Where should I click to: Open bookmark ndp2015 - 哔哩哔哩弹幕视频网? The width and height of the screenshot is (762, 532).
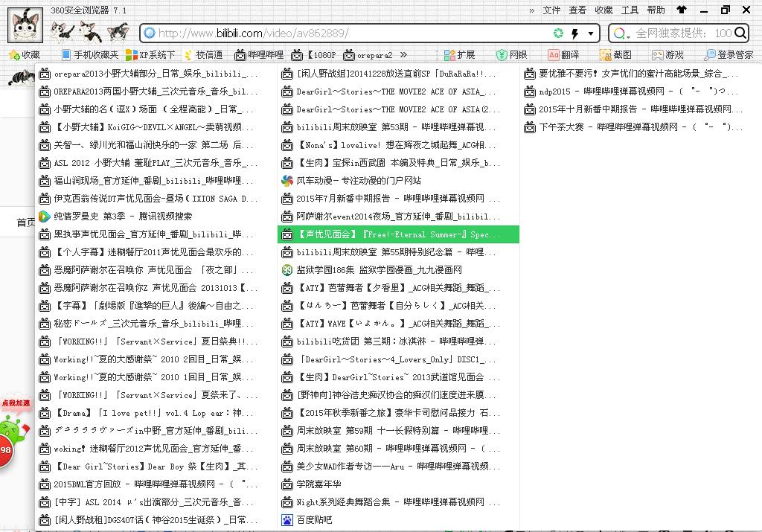[x=641, y=92]
